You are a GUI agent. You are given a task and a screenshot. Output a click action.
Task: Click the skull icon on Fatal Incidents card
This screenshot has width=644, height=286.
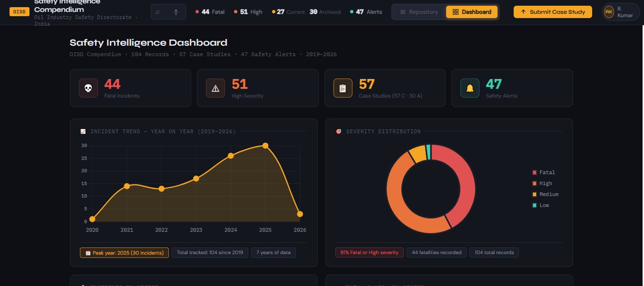tap(88, 88)
